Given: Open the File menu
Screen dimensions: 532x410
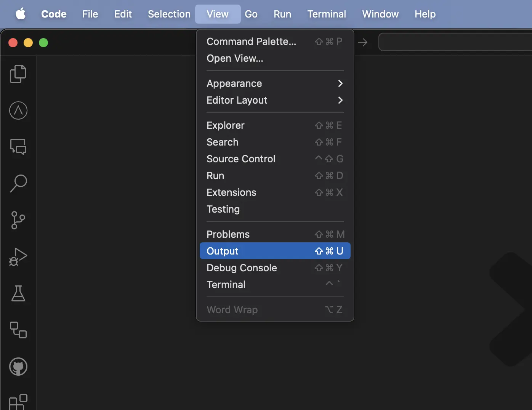Looking at the screenshot, I should click(90, 14).
